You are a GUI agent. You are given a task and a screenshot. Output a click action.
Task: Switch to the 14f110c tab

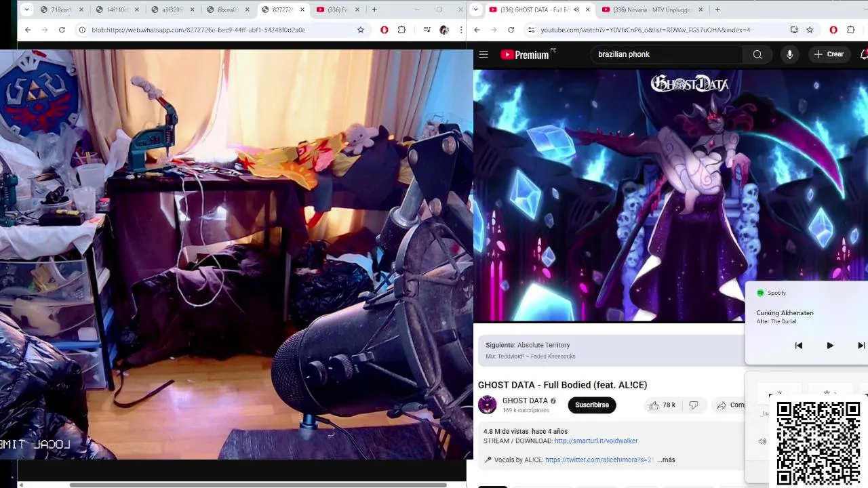click(119, 9)
